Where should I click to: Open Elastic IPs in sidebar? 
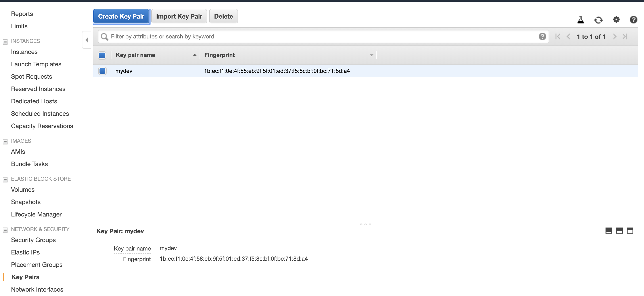(25, 252)
